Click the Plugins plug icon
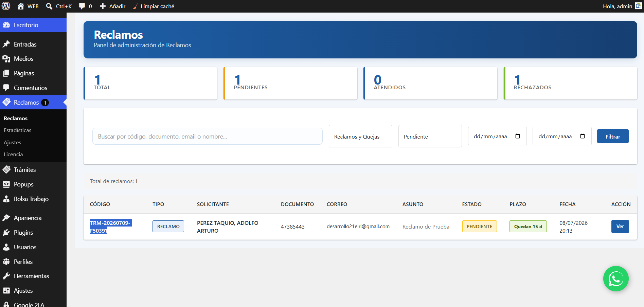This screenshot has width=644, height=307. pyautogui.click(x=6, y=232)
